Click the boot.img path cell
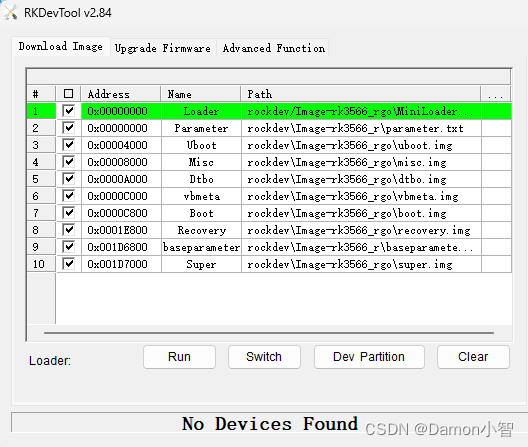Viewport: 528px width, 447px height. pyautogui.click(x=361, y=213)
